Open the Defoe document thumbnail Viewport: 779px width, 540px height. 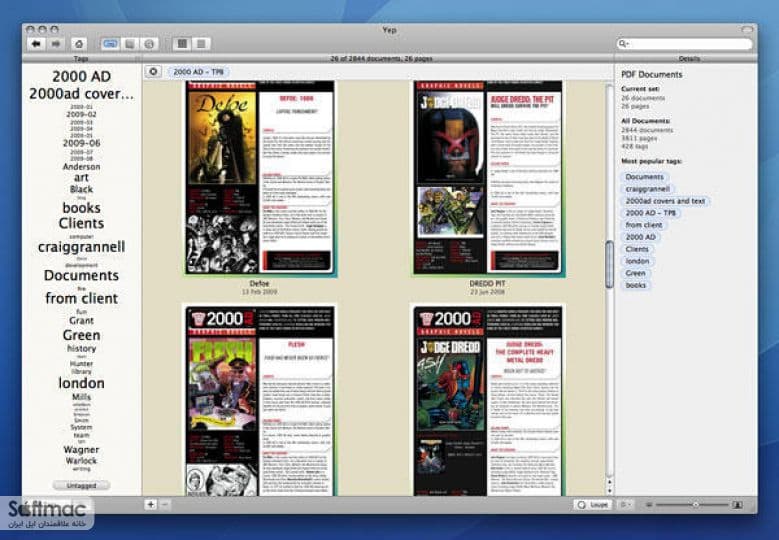tap(259, 179)
